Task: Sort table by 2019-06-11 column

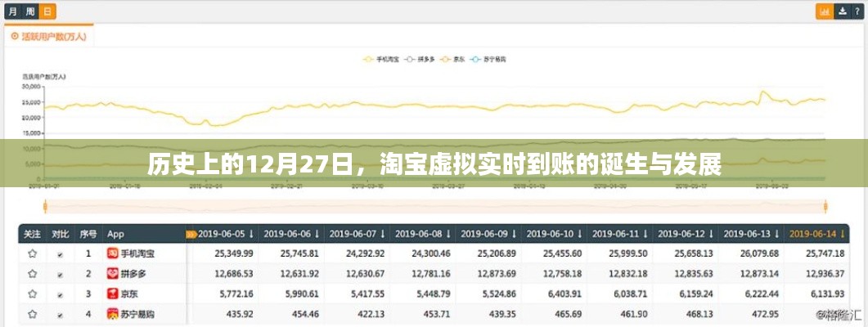Action: (620, 234)
